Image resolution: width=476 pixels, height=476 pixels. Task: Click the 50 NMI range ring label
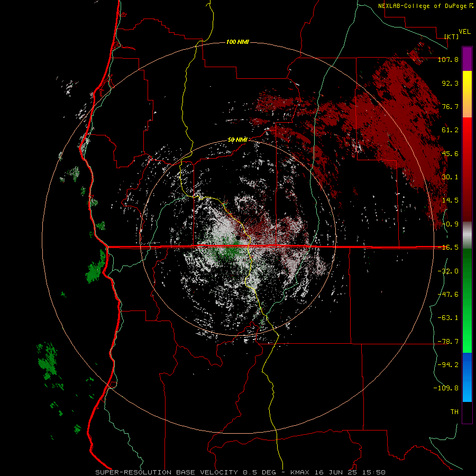point(237,140)
